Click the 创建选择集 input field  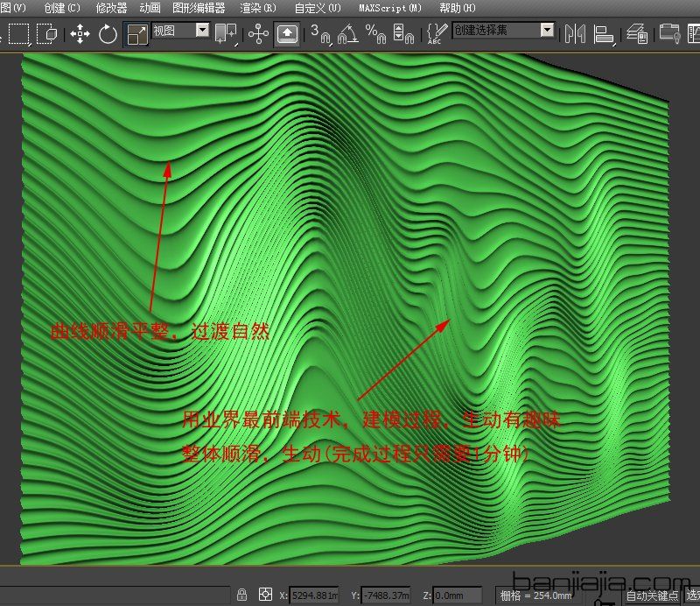coord(496,31)
